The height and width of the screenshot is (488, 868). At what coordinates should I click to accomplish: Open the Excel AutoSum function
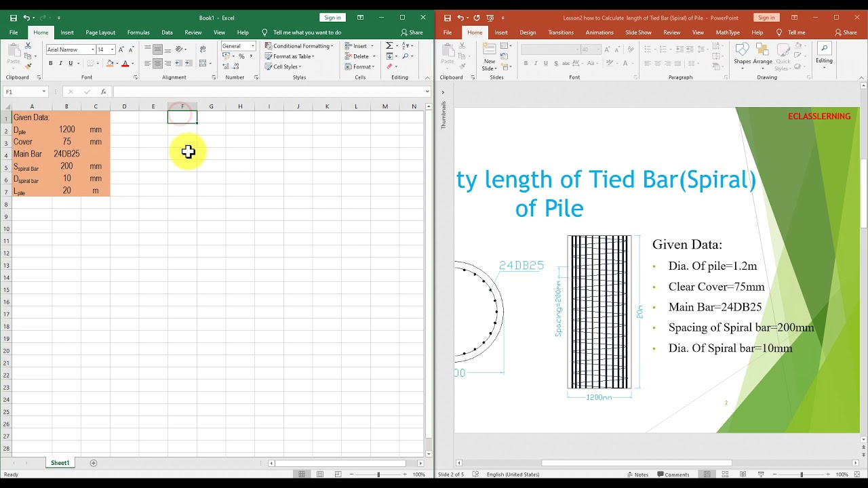[390, 45]
